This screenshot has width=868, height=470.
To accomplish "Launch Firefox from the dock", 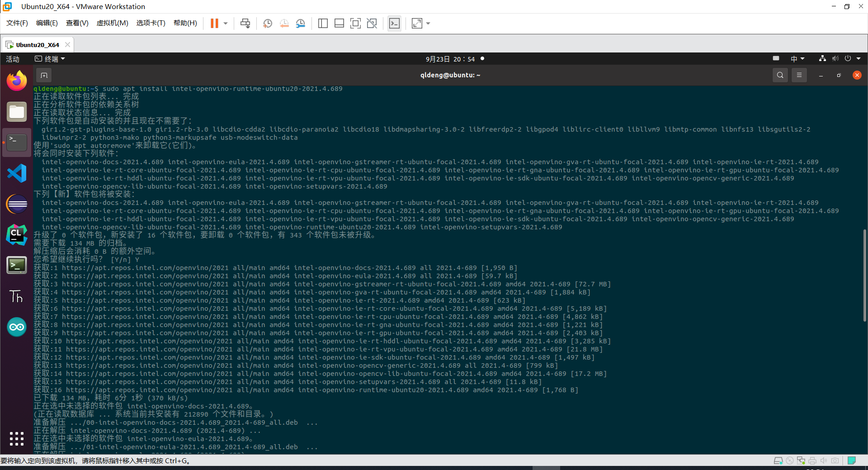I will coord(17,81).
